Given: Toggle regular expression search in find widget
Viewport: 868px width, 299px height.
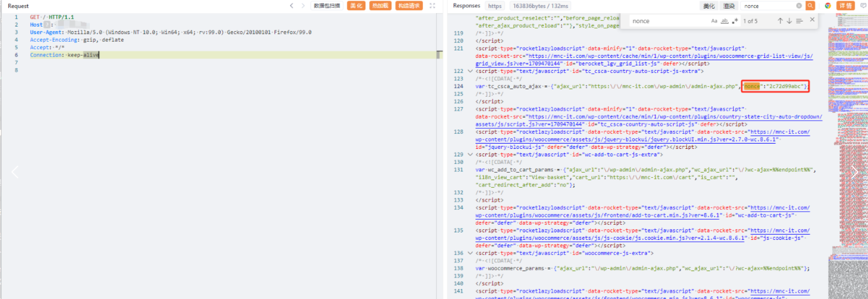Looking at the screenshot, I should (735, 21).
